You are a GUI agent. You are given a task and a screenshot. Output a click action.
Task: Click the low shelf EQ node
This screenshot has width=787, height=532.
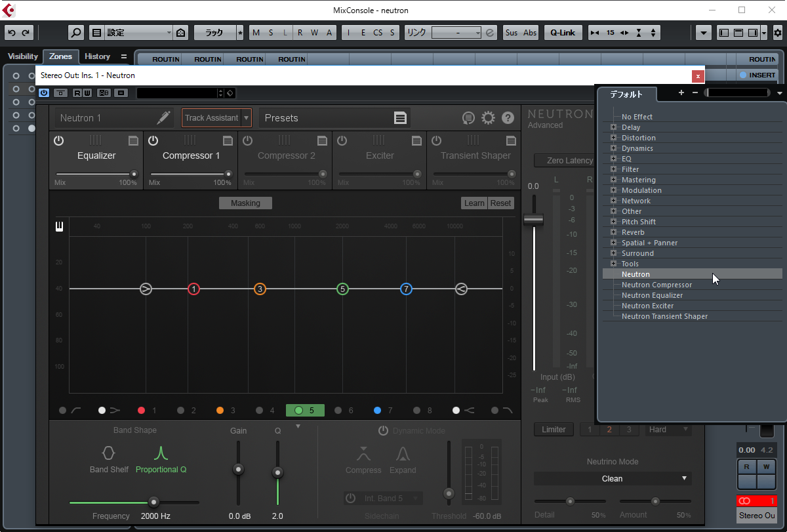pyautogui.click(x=146, y=289)
